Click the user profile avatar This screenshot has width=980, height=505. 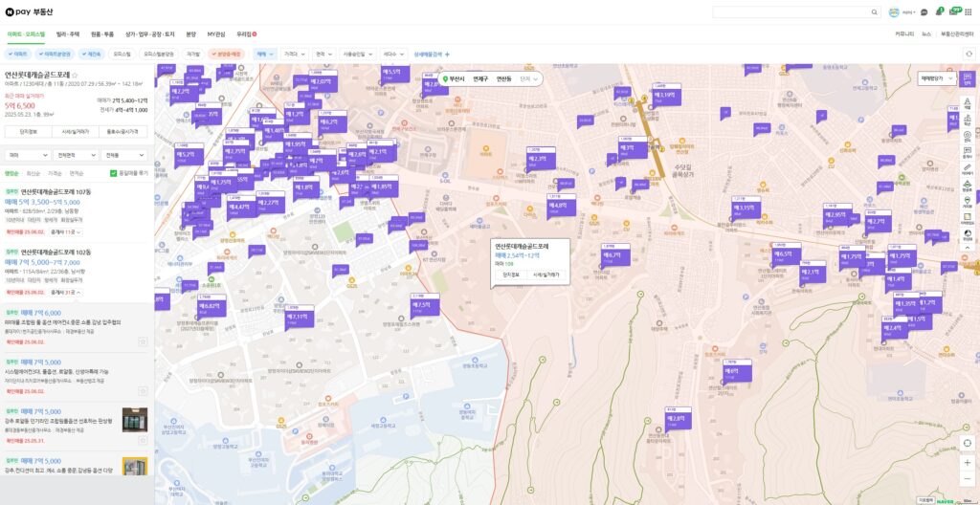[894, 11]
